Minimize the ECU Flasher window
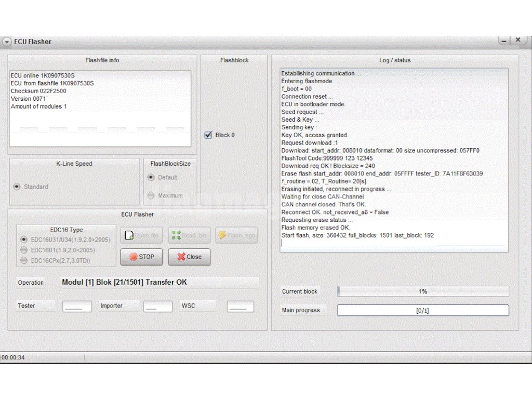The image size is (532, 399). pyautogui.click(x=503, y=40)
